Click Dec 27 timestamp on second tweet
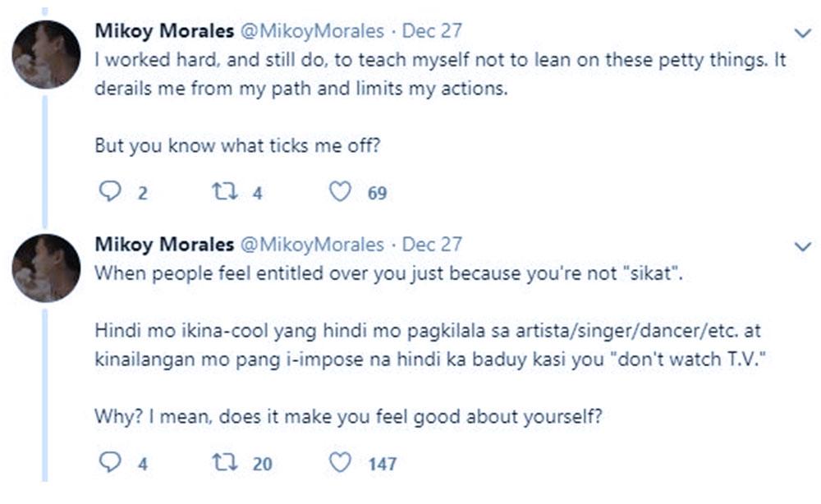The height and width of the screenshot is (504, 821). point(432,244)
